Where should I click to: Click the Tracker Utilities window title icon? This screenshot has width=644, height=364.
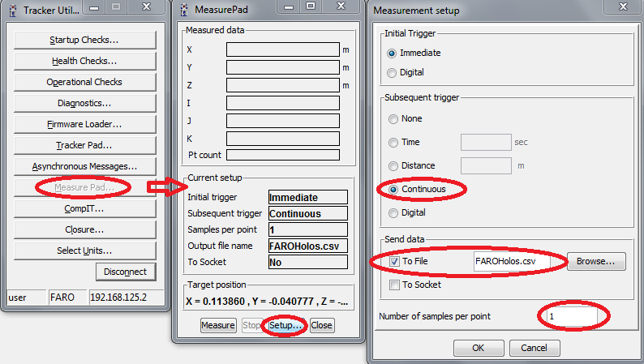(x=12, y=11)
